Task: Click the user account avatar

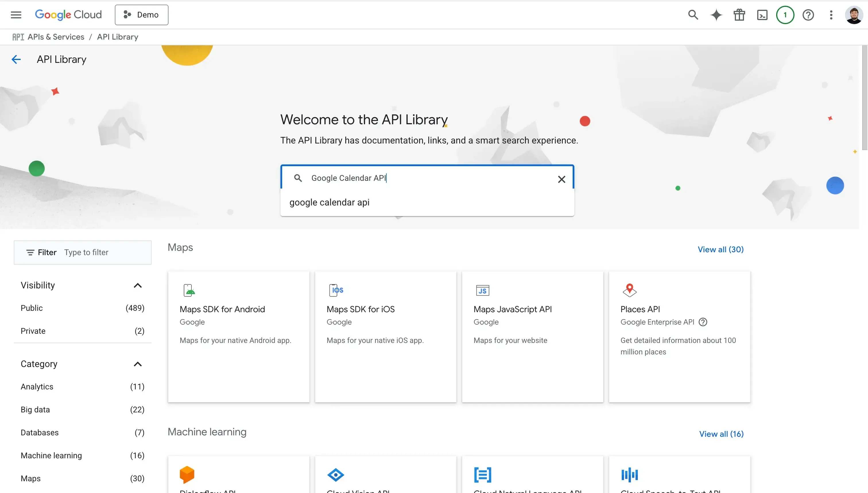Action: [x=854, y=15]
